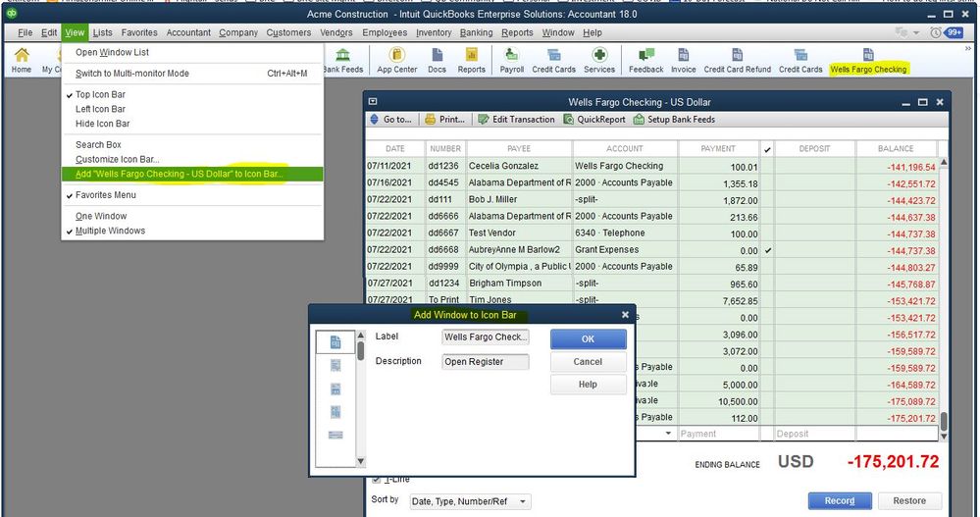The height and width of the screenshot is (517, 980).
Task: Toggle cleared checkmark for AubreyAnne M Barlow2 row
Action: 767,249
